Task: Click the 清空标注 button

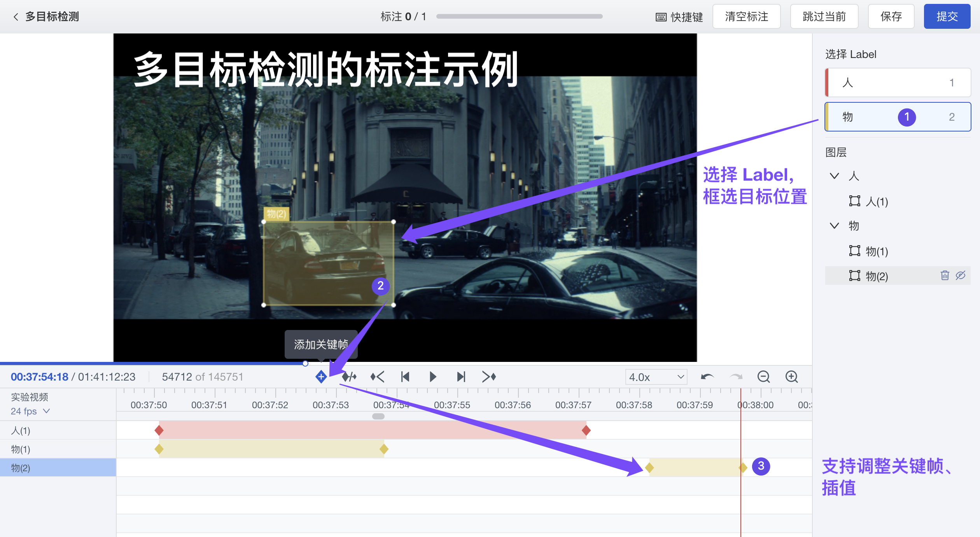Action: 746,16
